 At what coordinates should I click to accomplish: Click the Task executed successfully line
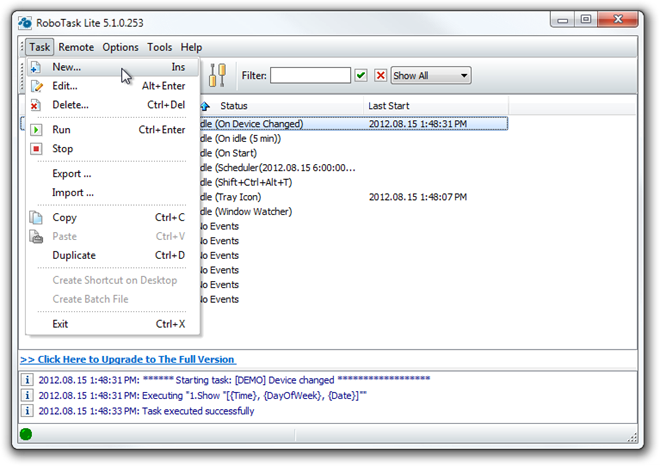pyautogui.click(x=146, y=411)
